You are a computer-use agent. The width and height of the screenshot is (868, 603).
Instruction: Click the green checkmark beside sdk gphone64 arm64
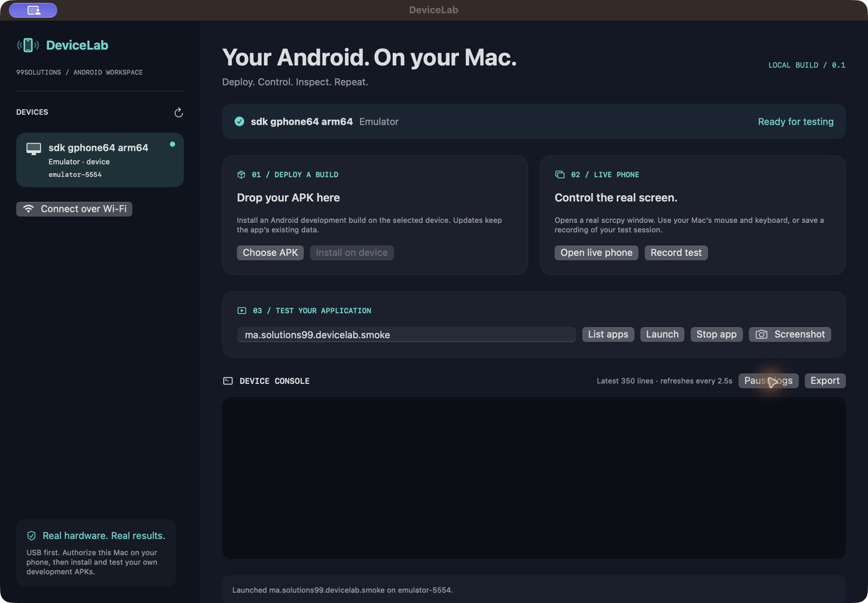click(239, 121)
